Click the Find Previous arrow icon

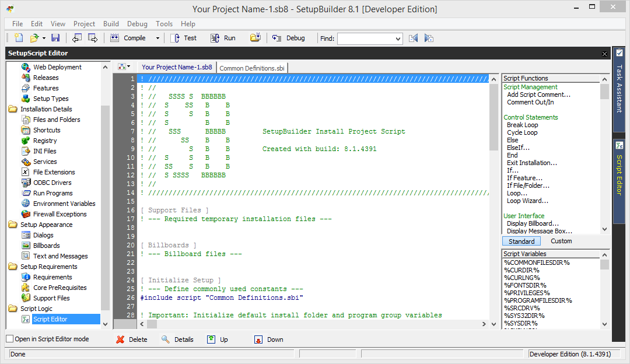pos(413,38)
